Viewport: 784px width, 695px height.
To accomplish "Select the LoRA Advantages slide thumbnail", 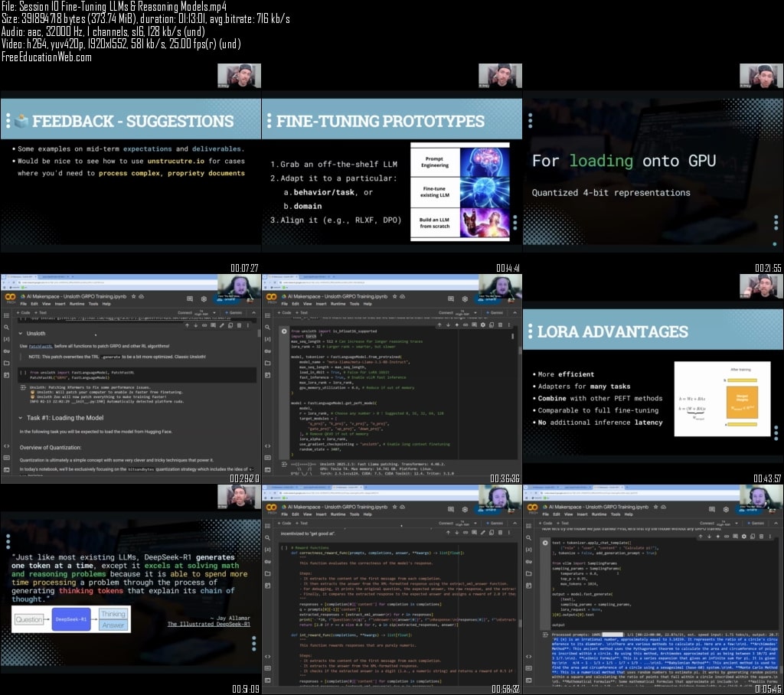I will point(653,379).
